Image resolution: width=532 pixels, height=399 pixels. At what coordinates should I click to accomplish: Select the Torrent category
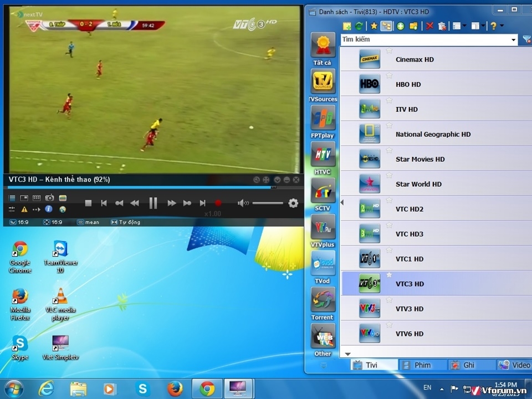(323, 303)
